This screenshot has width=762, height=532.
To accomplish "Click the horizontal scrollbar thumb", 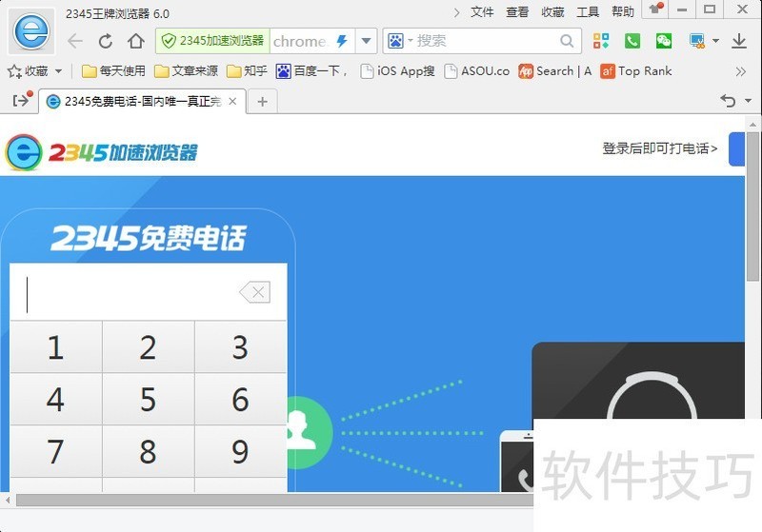I will pyautogui.click(x=274, y=500).
